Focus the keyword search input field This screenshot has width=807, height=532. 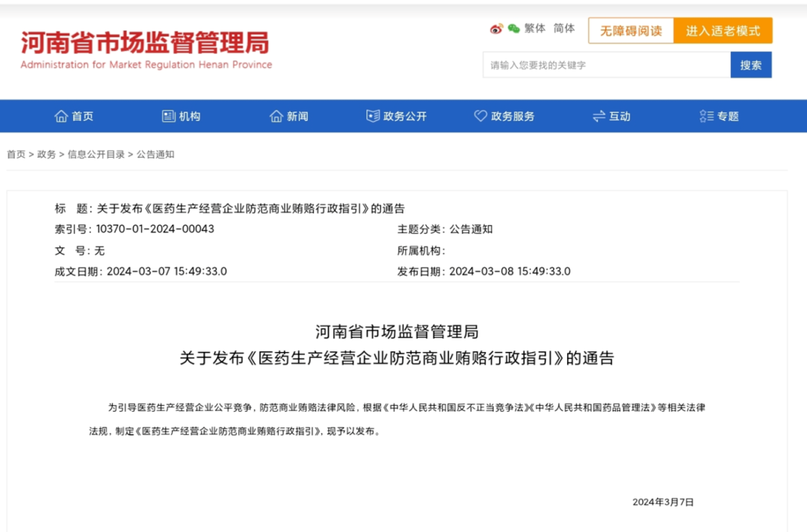(607, 65)
